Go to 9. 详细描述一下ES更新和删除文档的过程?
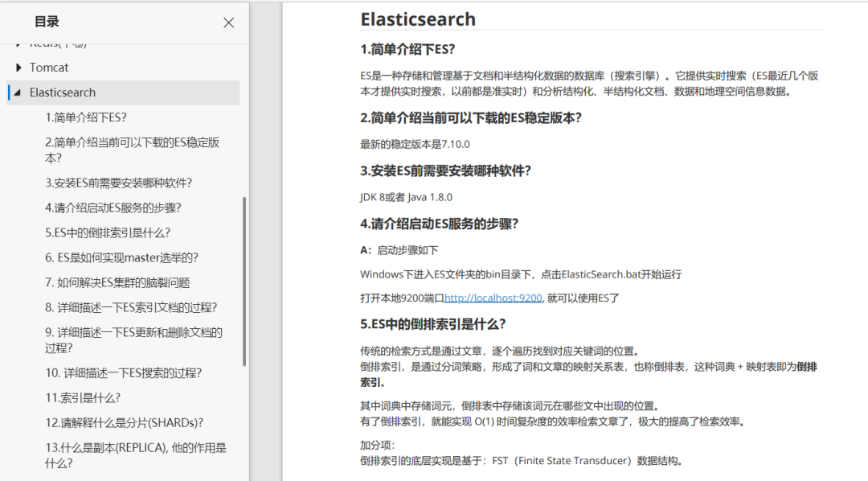 point(133,340)
